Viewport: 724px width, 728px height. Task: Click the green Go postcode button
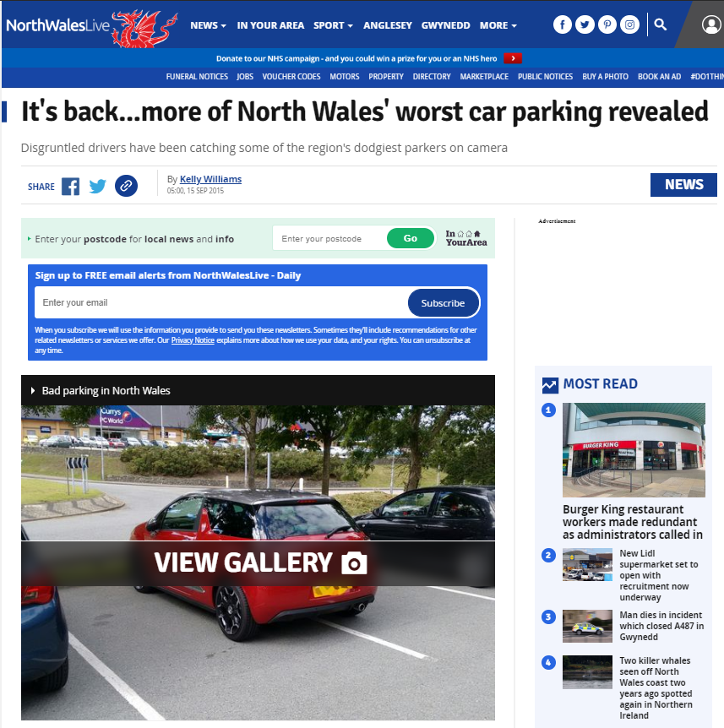(411, 238)
